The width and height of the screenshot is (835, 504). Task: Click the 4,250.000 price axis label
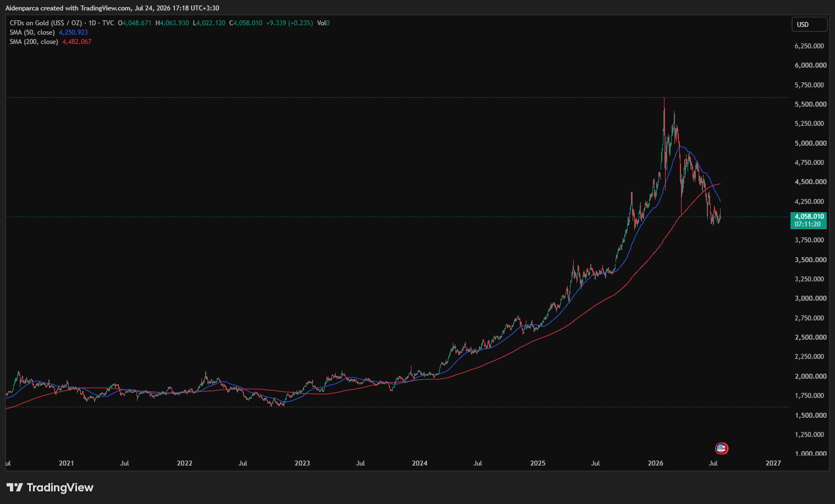pos(810,202)
